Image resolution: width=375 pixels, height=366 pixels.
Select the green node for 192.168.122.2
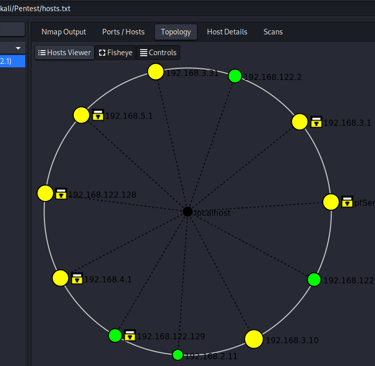point(235,76)
